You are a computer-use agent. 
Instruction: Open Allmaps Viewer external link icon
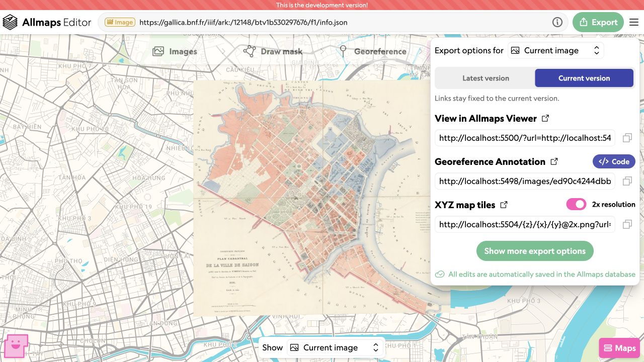[x=545, y=119]
